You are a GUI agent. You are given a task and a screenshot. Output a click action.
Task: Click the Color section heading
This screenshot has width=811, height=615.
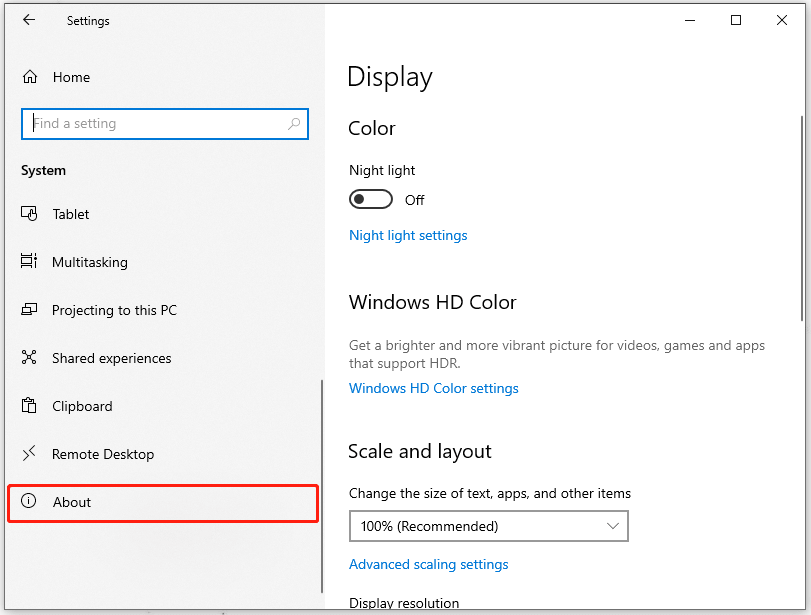(x=372, y=128)
